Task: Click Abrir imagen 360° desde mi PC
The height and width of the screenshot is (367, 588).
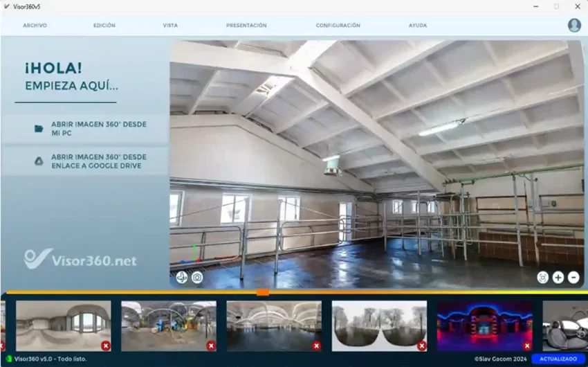Action: (85, 129)
